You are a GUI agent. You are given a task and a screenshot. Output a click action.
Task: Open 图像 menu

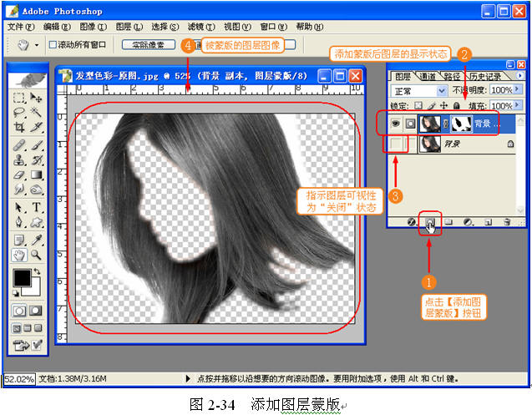[x=93, y=27]
